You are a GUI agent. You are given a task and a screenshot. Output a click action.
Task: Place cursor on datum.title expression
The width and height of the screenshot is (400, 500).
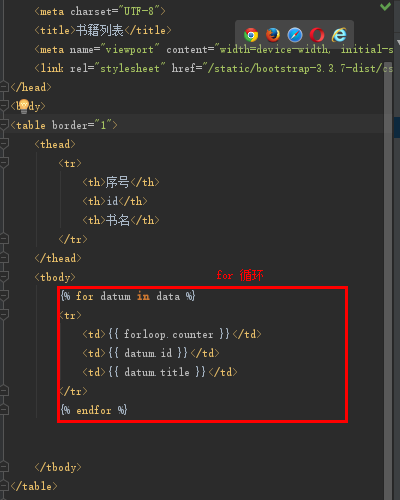coord(157,372)
